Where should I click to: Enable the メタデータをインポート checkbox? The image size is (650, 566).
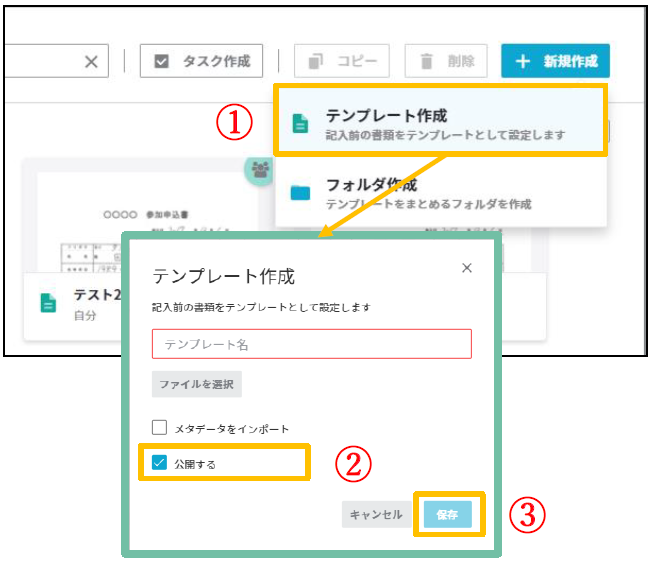coord(160,428)
